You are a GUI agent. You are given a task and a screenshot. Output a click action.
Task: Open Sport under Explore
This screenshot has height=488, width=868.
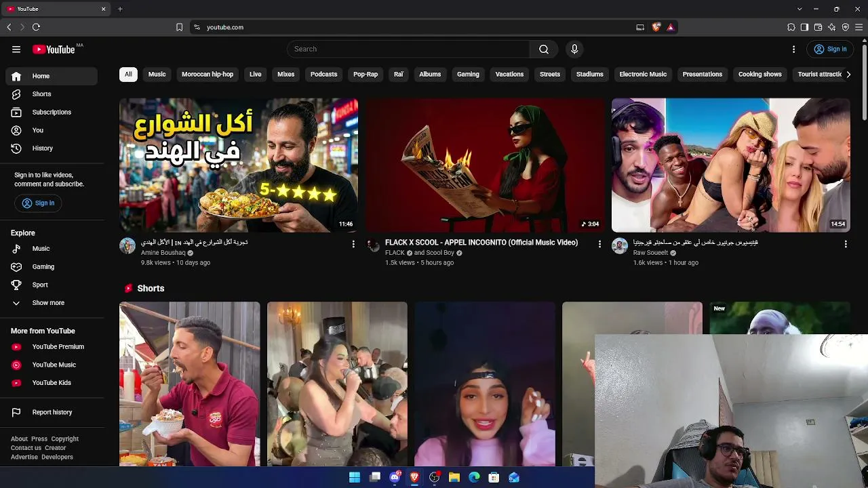click(x=52, y=285)
